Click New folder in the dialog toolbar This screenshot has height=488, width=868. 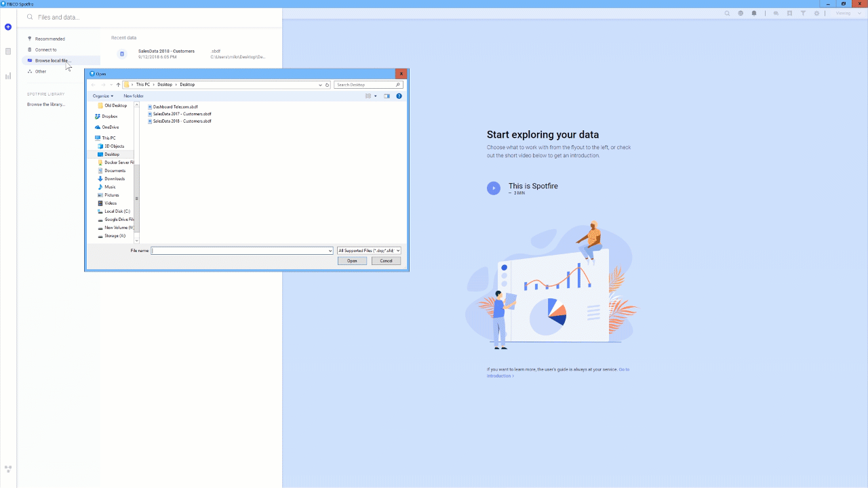click(x=134, y=96)
